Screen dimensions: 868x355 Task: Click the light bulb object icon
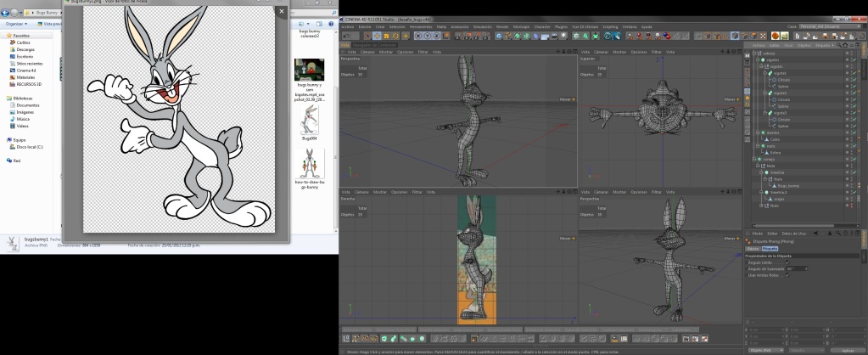tap(563, 36)
